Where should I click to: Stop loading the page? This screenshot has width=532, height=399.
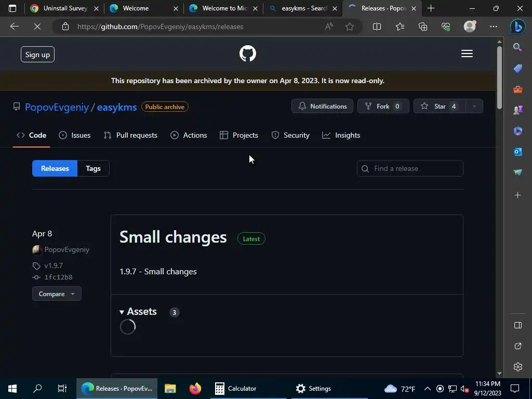tap(37, 26)
